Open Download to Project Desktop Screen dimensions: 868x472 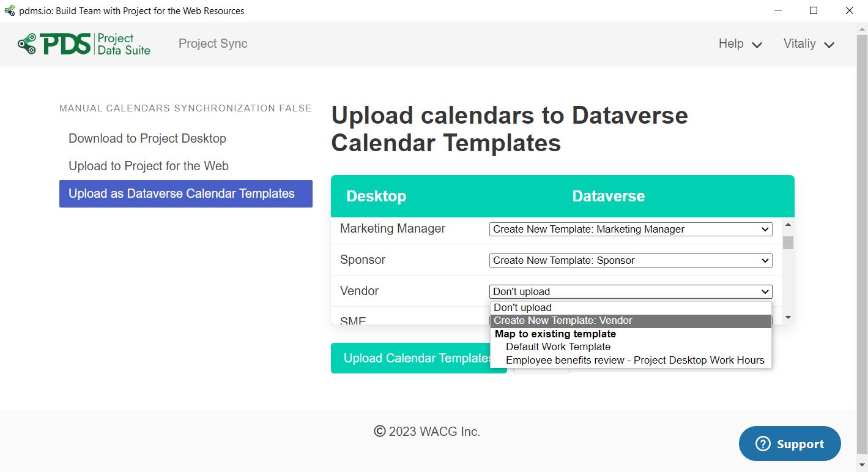tap(147, 138)
